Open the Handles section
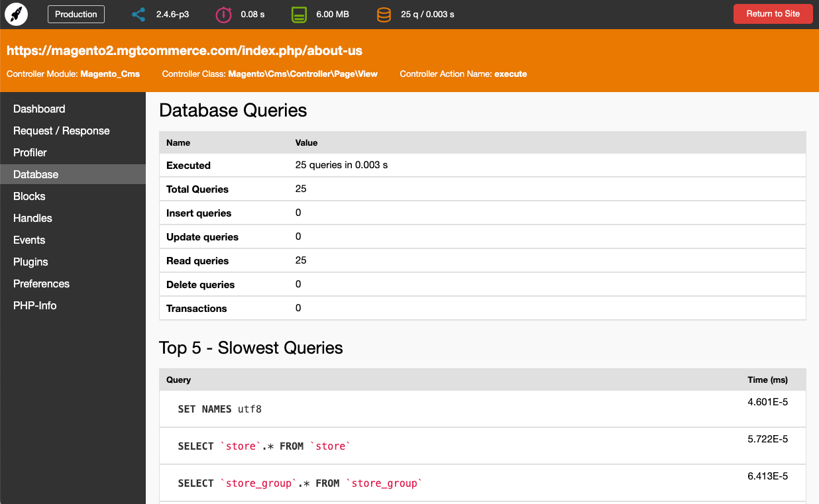 tap(32, 219)
